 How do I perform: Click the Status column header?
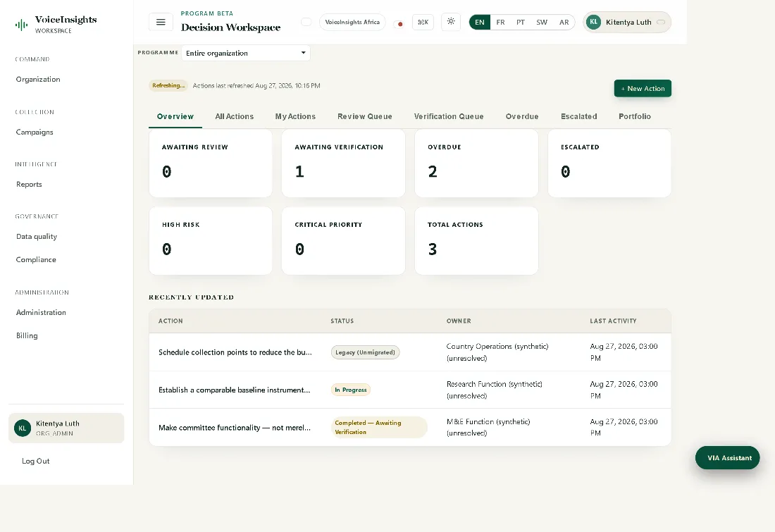[342, 321]
